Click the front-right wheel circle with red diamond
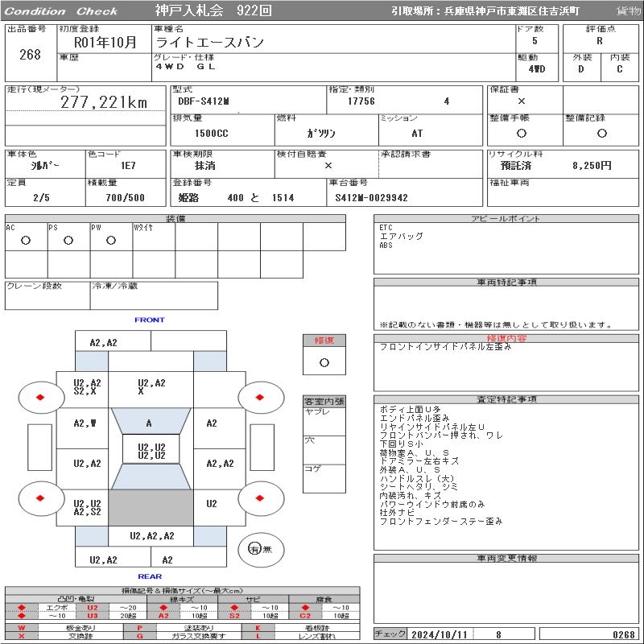This screenshot has height=644, width=644. click(262, 397)
